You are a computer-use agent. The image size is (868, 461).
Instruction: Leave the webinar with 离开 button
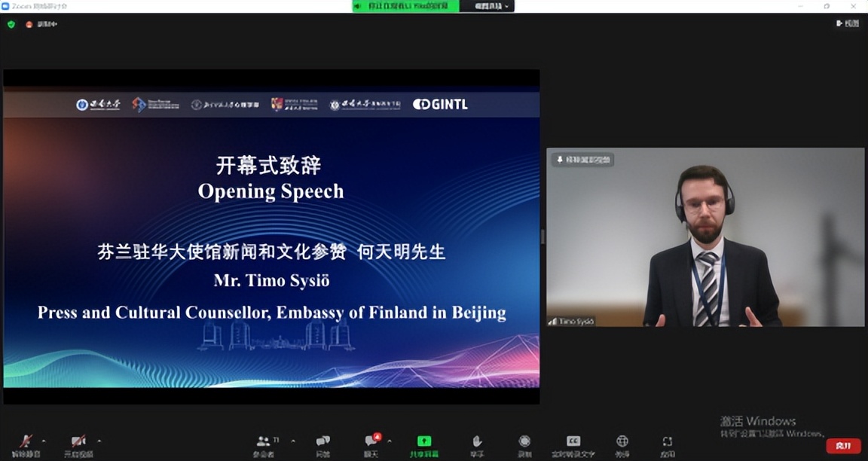click(843, 445)
